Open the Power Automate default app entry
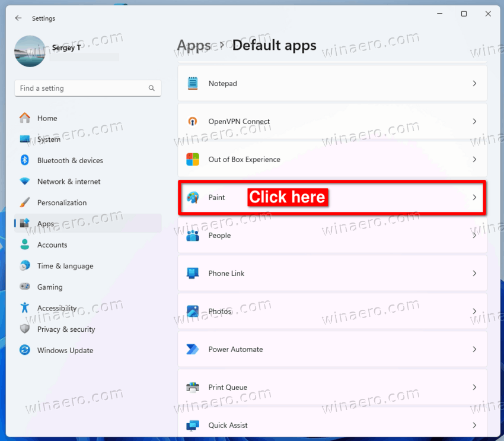 (x=333, y=350)
